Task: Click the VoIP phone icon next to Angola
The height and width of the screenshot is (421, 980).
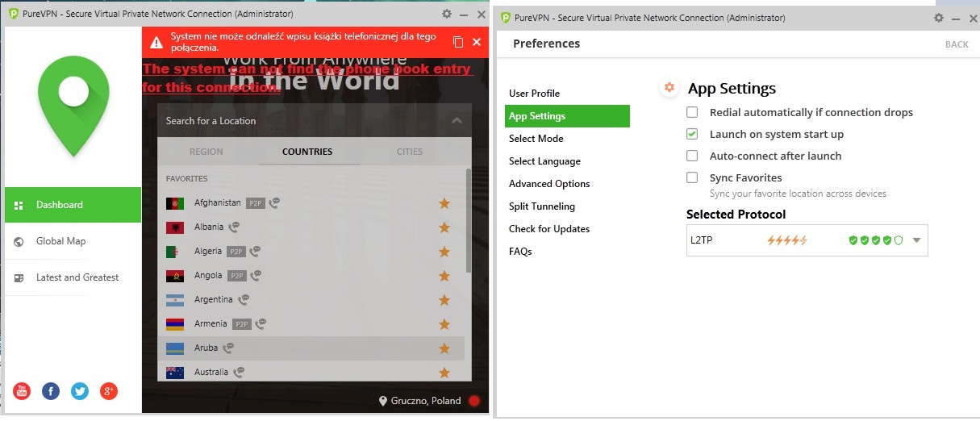Action: click(256, 276)
